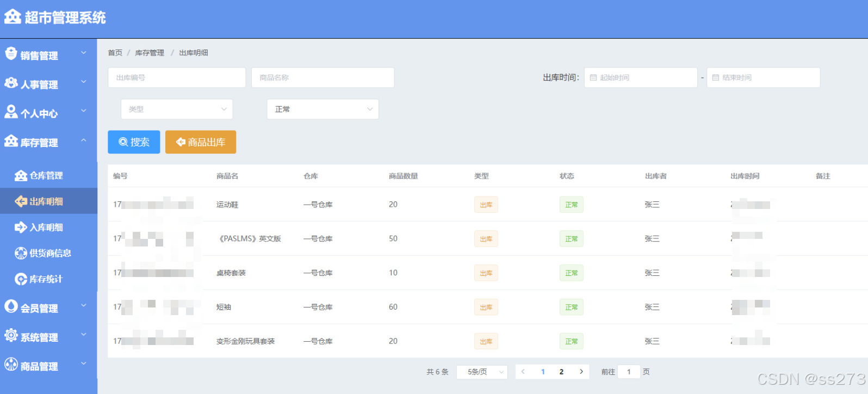
Task: Click the 系统管理 gear icon
Action: pyautogui.click(x=11, y=335)
